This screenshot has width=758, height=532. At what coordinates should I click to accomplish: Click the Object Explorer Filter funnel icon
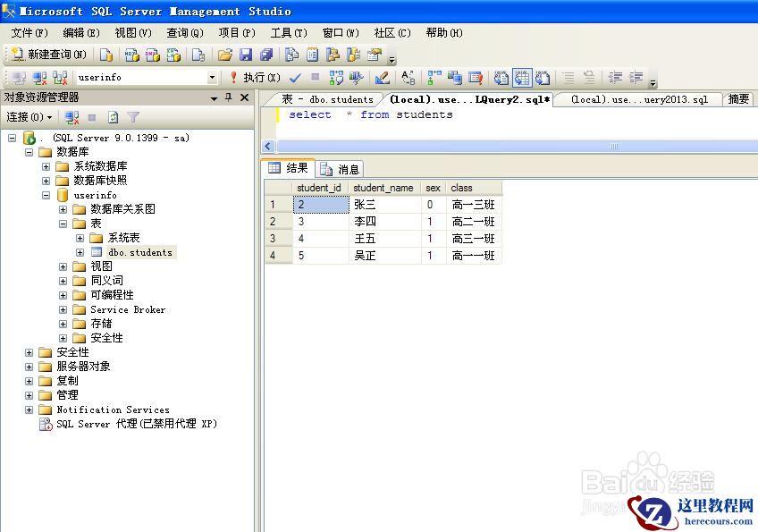tap(133, 117)
